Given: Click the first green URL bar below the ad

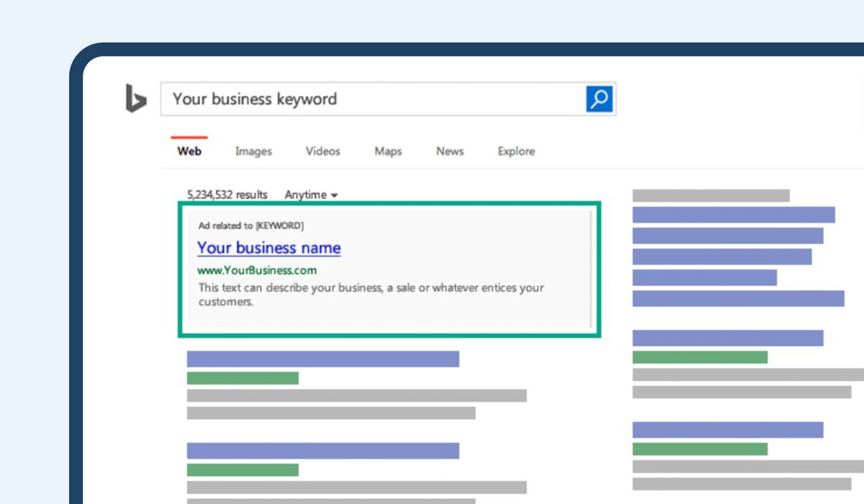Looking at the screenshot, I should (243, 378).
